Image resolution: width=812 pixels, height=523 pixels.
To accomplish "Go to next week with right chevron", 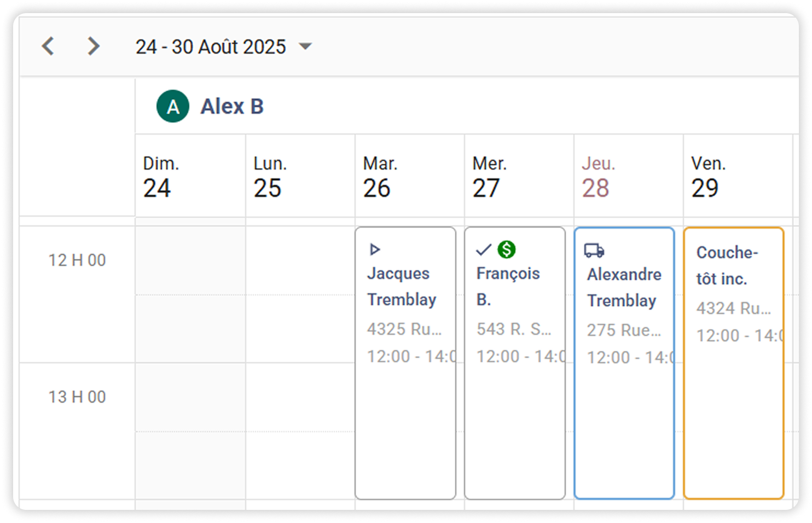I will [94, 47].
